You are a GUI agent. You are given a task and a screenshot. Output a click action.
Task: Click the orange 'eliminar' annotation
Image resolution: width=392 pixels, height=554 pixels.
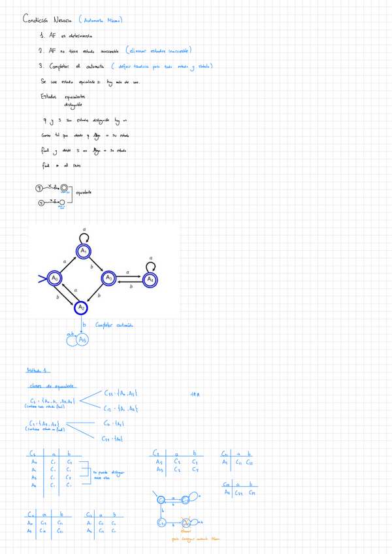[x=186, y=532]
